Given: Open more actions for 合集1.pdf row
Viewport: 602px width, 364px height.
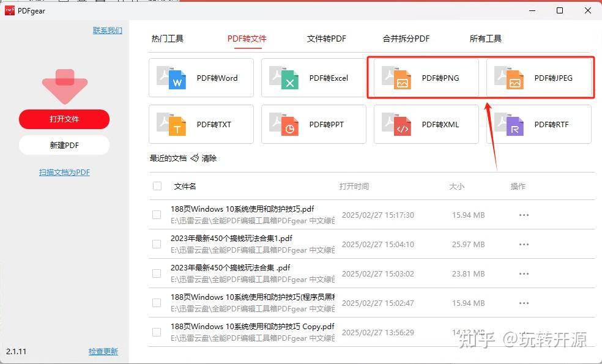Looking at the screenshot, I should (x=524, y=244).
